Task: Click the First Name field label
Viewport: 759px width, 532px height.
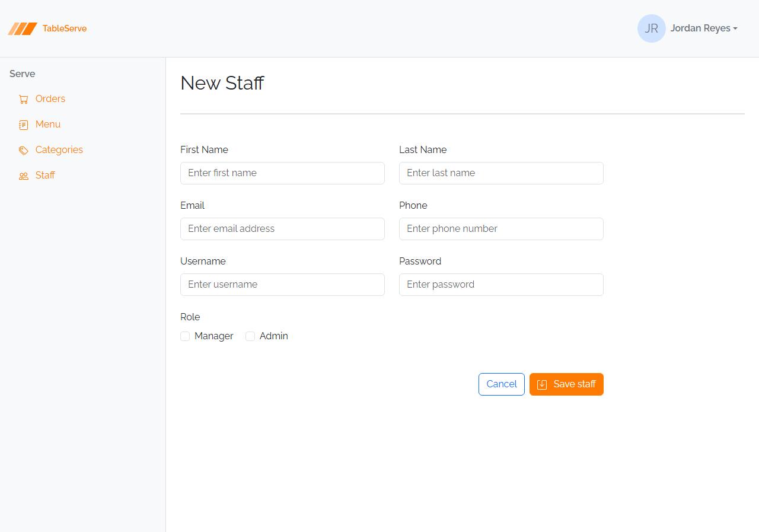Action: pyautogui.click(x=204, y=150)
